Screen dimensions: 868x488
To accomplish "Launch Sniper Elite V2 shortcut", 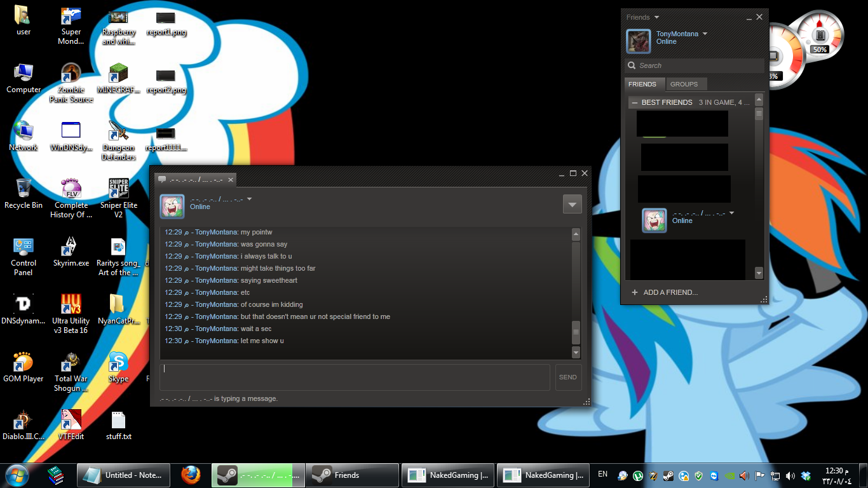I will coord(118,198).
